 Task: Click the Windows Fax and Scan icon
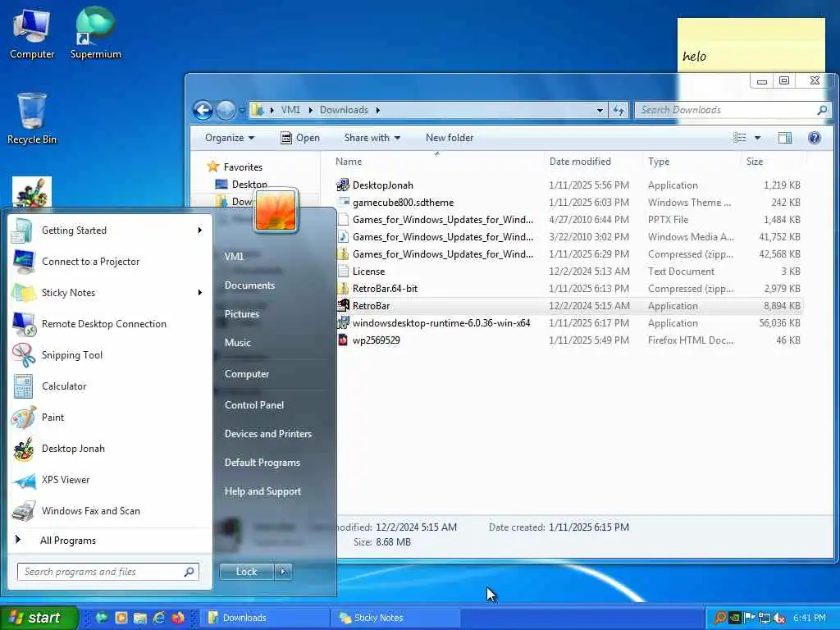[24, 511]
